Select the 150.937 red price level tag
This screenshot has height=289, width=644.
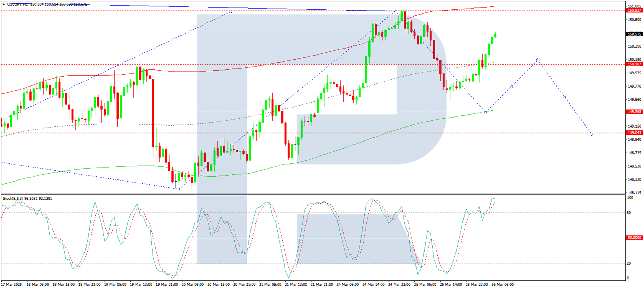pyautogui.click(x=634, y=10)
